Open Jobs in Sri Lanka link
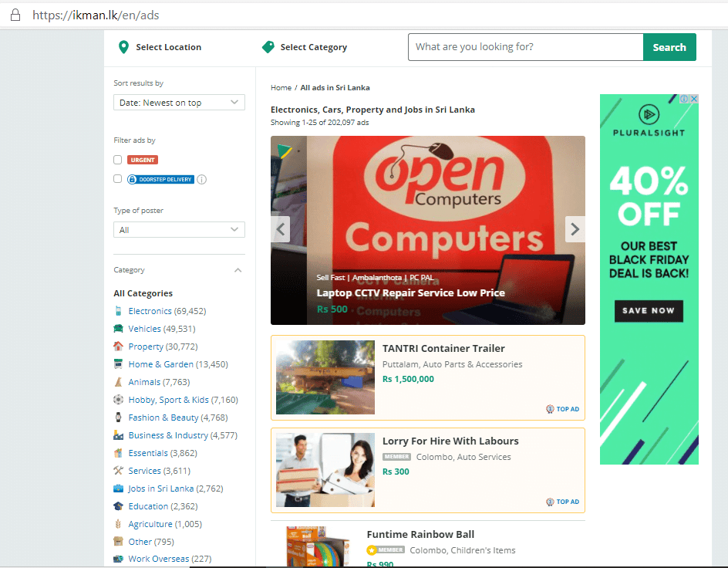Screen dimensions: 728x568 point(161,488)
